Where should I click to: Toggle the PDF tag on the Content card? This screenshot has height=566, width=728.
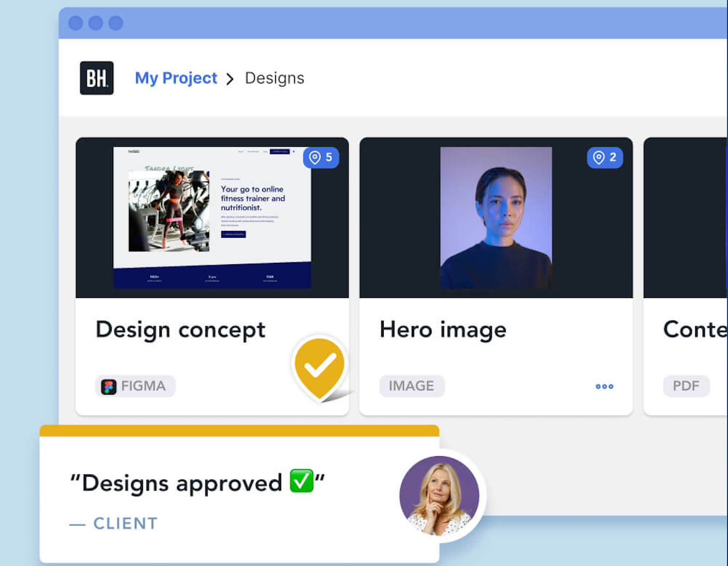click(687, 386)
